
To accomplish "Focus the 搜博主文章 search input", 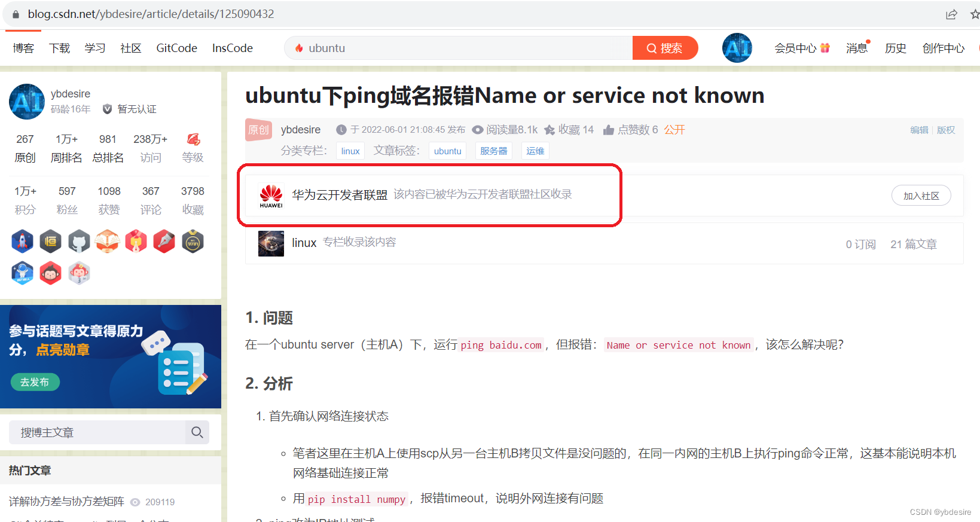I will coord(97,432).
